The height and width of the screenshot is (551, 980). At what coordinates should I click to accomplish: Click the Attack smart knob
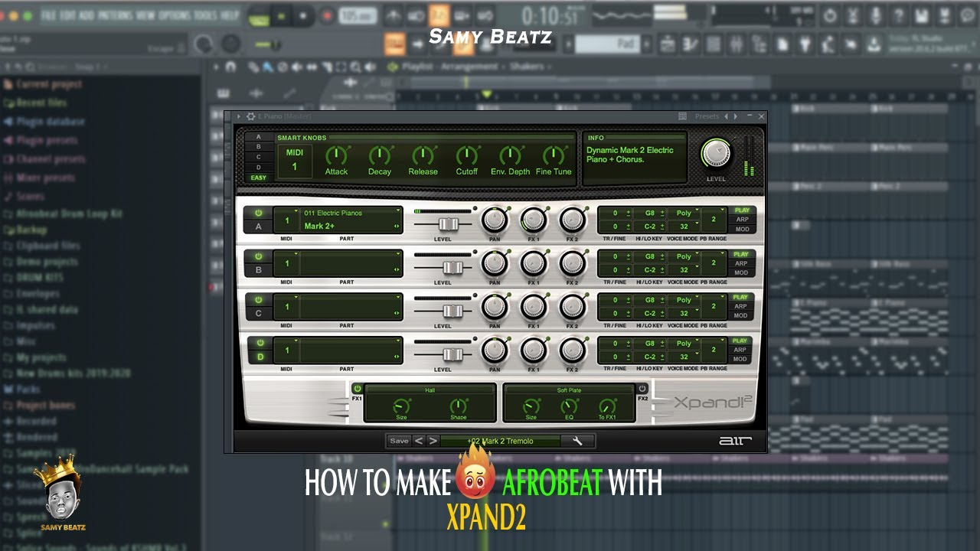336,156
